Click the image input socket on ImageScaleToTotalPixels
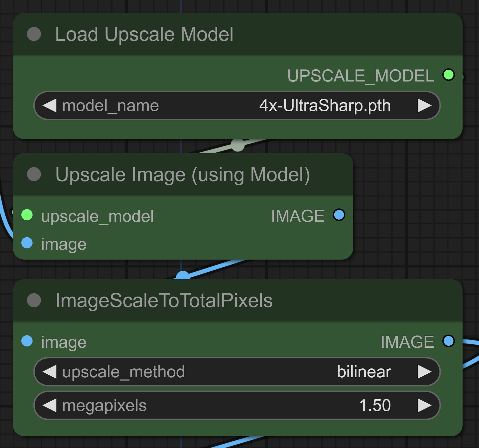 click(27, 341)
